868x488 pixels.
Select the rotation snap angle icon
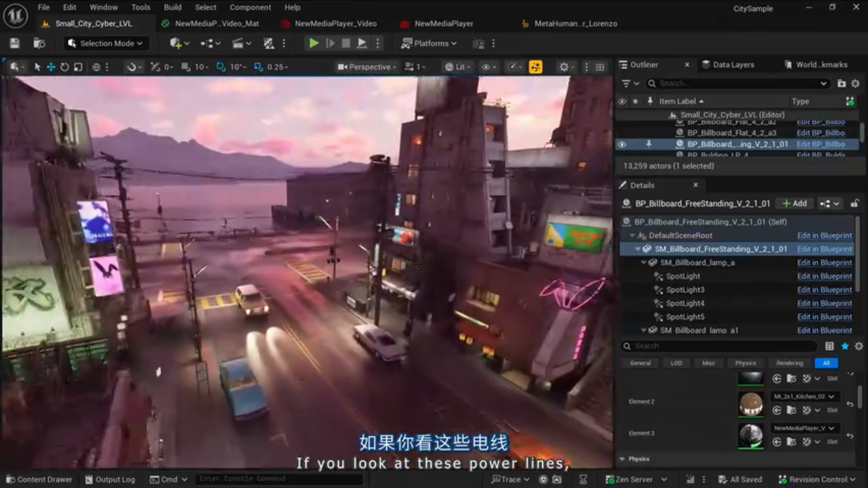220,66
